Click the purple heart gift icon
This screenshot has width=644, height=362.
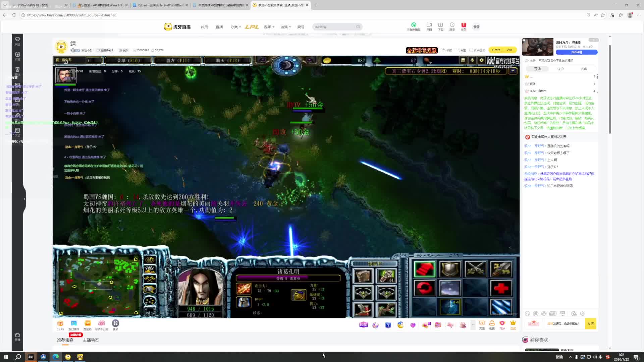413,325
